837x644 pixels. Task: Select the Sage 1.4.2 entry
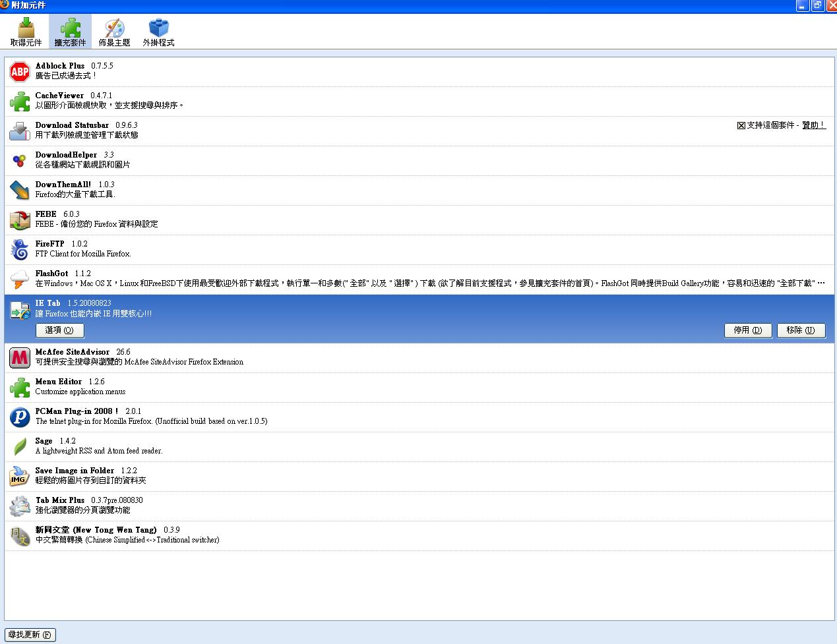(x=419, y=447)
